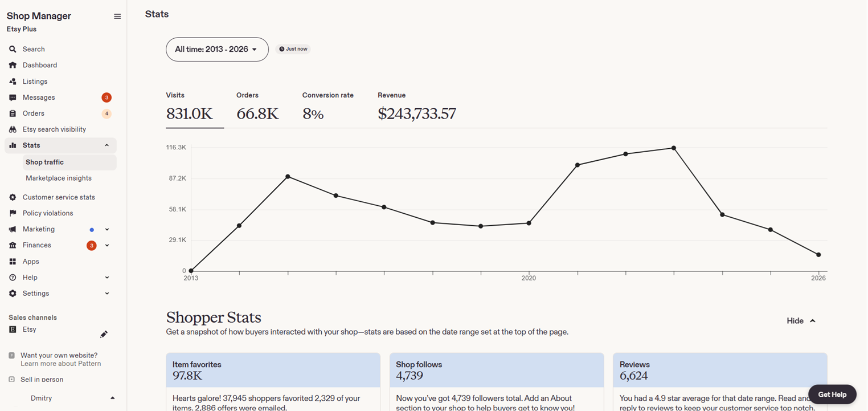Click the Get Help button
868x411 pixels.
click(x=832, y=394)
